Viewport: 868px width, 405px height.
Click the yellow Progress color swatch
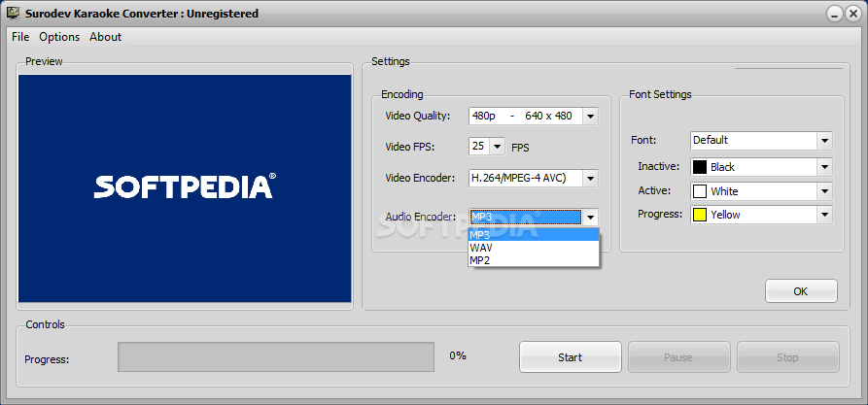click(x=700, y=215)
